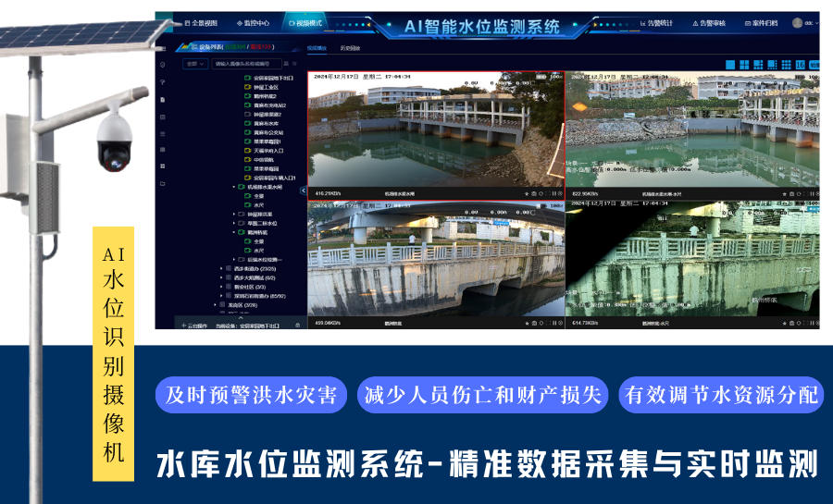The width and height of the screenshot is (833, 504).
Task: Select 水尺 under 鹤洲桥底
Action: click(259, 251)
